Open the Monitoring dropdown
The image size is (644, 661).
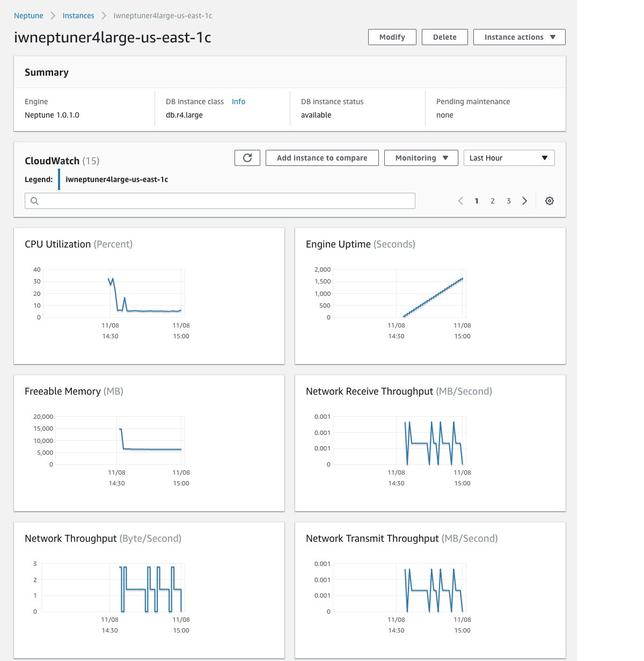[x=421, y=157]
